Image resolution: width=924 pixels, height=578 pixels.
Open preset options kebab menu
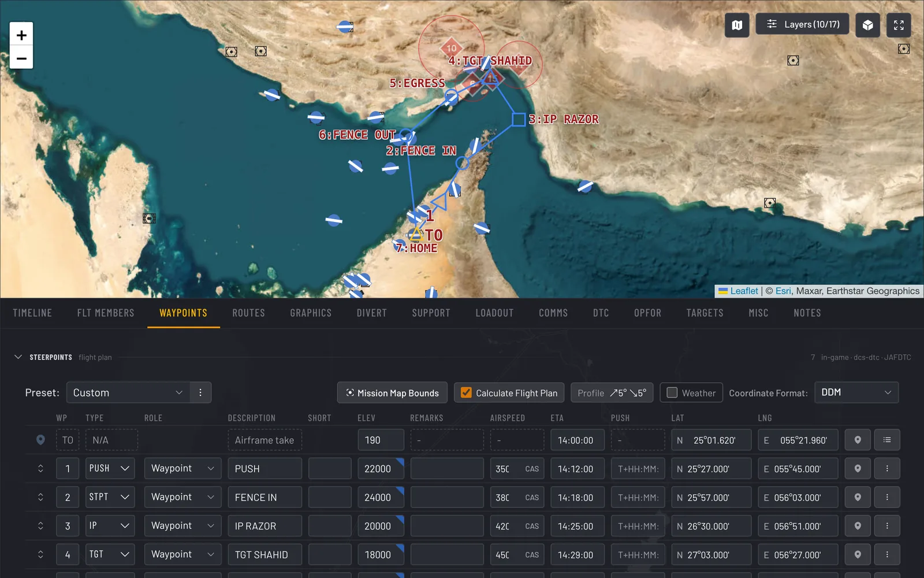click(200, 392)
